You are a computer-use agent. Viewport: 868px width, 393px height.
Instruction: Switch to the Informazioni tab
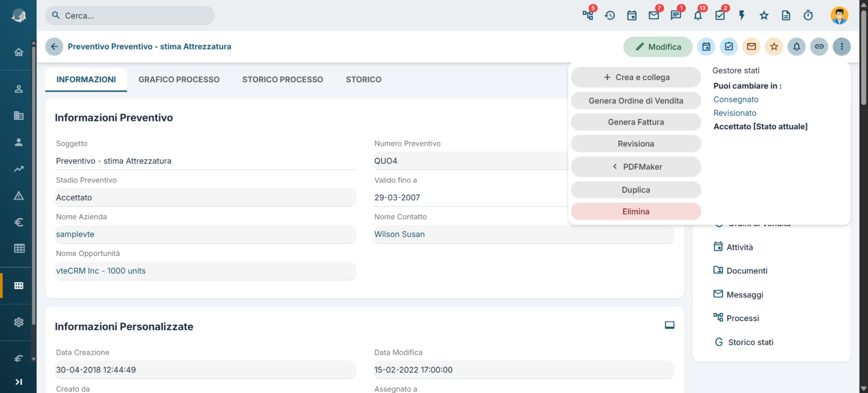pos(86,80)
